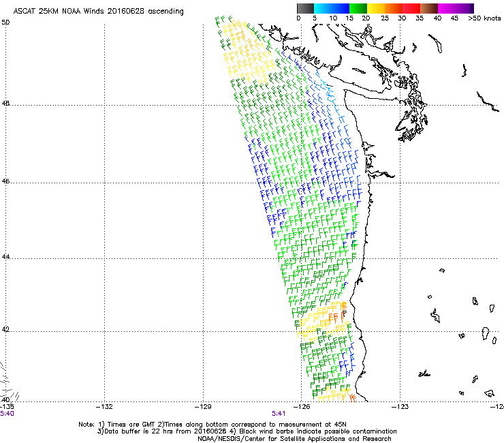This screenshot has height=443, width=504.
Task: Click the note line starting '3)Data buffer is 22 hrs'
Action: pos(247,431)
